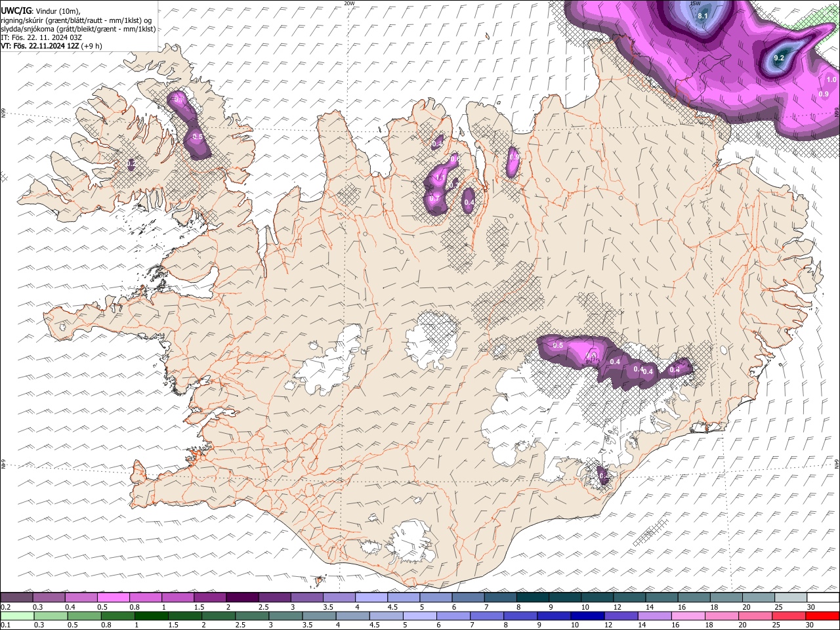Pick the bright red 30 swatch in lower scale

point(822,616)
